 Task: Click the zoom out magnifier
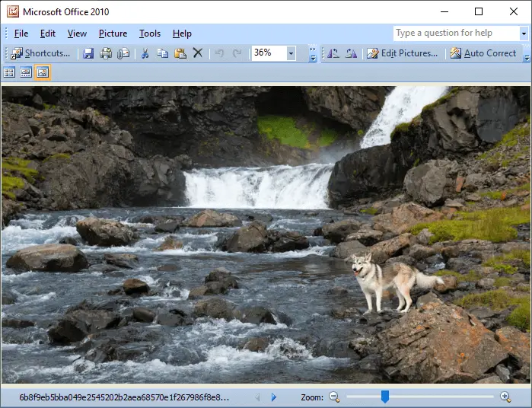(334, 397)
